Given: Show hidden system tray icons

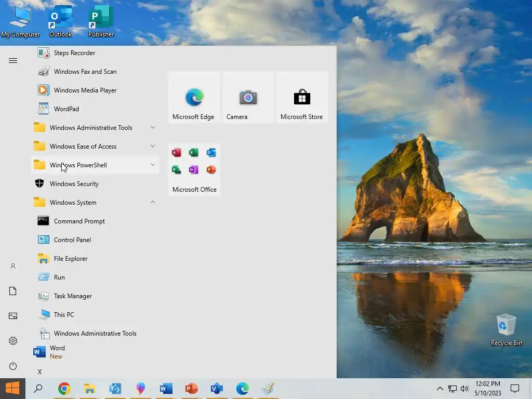Looking at the screenshot, I should click(x=440, y=389).
